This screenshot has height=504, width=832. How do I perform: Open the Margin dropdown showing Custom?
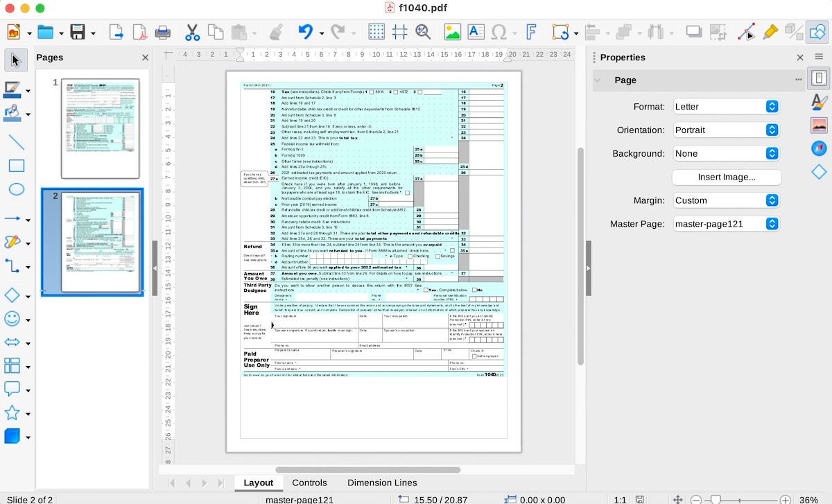pyautogui.click(x=726, y=200)
